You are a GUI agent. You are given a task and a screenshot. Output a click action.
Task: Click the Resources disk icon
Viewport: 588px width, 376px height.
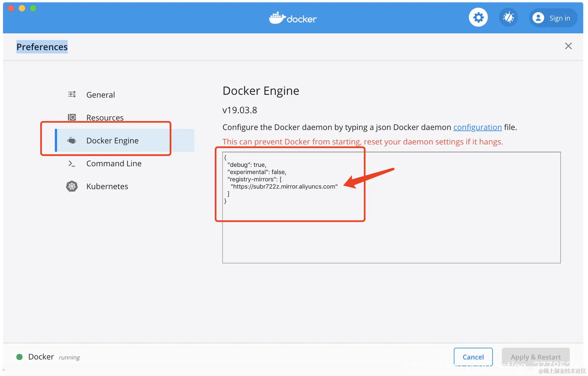[72, 117]
